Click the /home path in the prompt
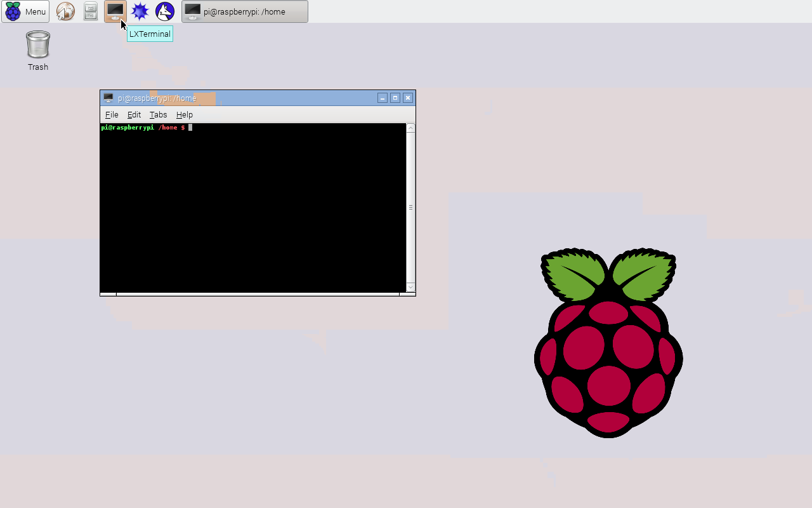 pos(168,128)
